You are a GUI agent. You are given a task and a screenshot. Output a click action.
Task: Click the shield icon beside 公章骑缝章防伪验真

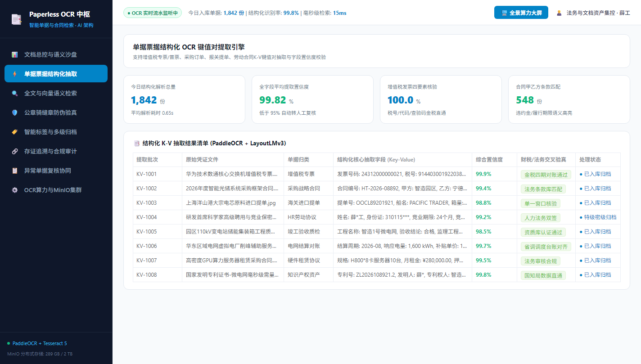pos(15,112)
